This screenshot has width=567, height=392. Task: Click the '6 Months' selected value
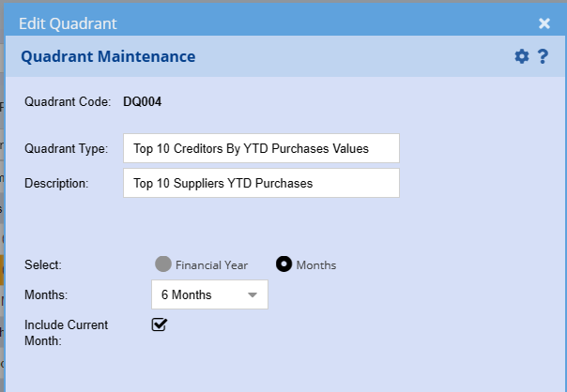187,295
